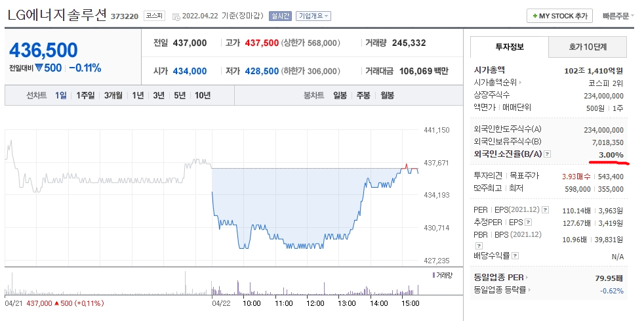Click the calendar icon beside 2022.04.22
The width and height of the screenshot is (644, 321).
coord(176,16)
